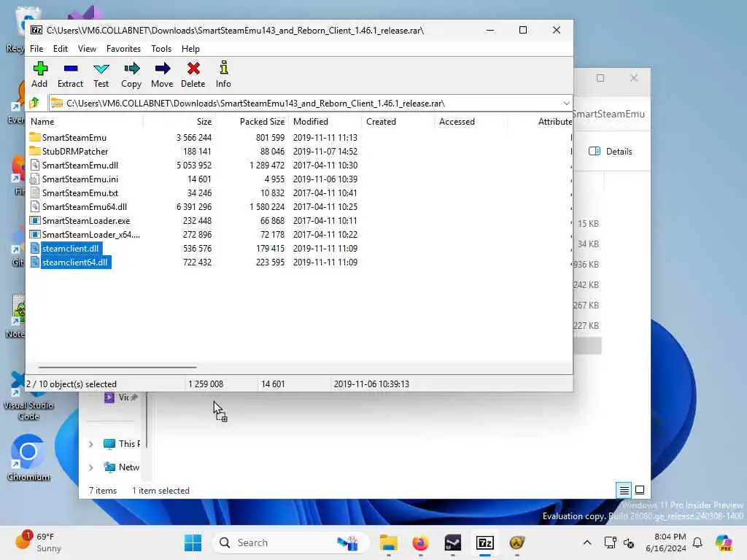Expand the address path dropdown
The width and height of the screenshot is (747, 560).
tap(566, 104)
